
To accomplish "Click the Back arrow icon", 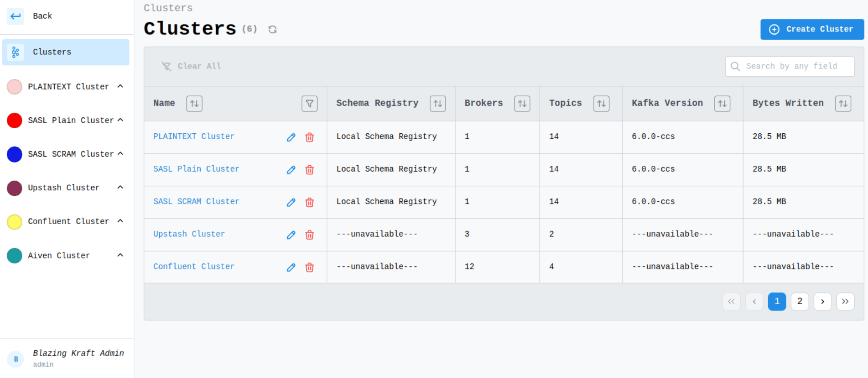I will click(x=16, y=16).
